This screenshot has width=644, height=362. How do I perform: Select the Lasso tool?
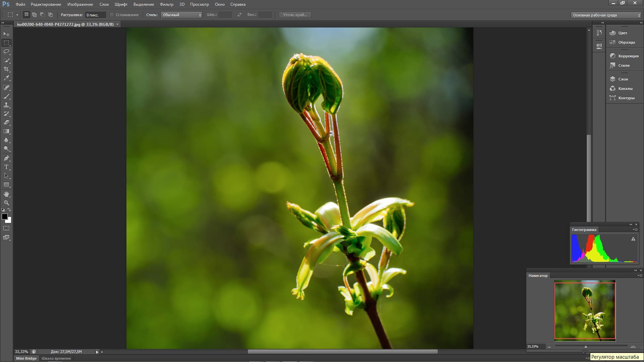[x=6, y=52]
